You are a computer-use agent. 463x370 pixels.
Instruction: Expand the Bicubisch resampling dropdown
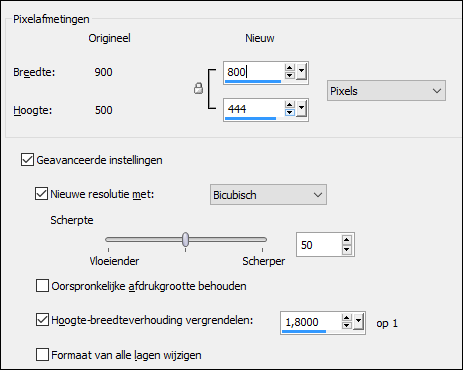[x=268, y=195]
